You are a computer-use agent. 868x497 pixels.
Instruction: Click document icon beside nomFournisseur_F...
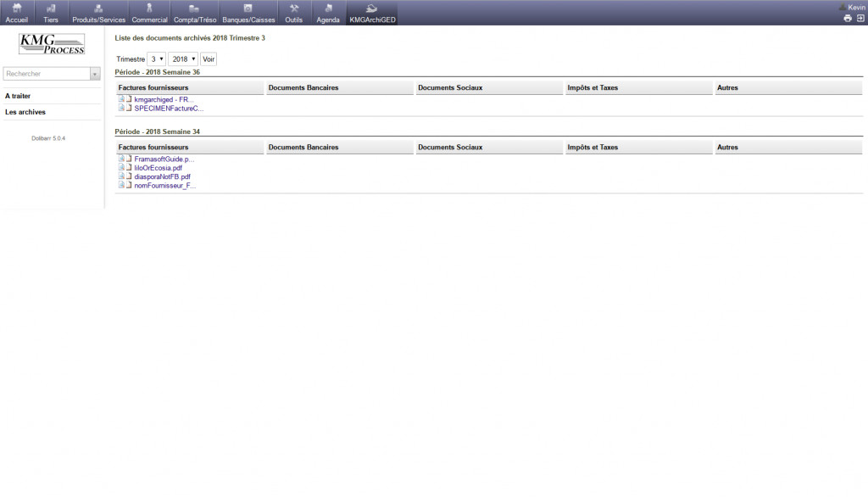(129, 185)
